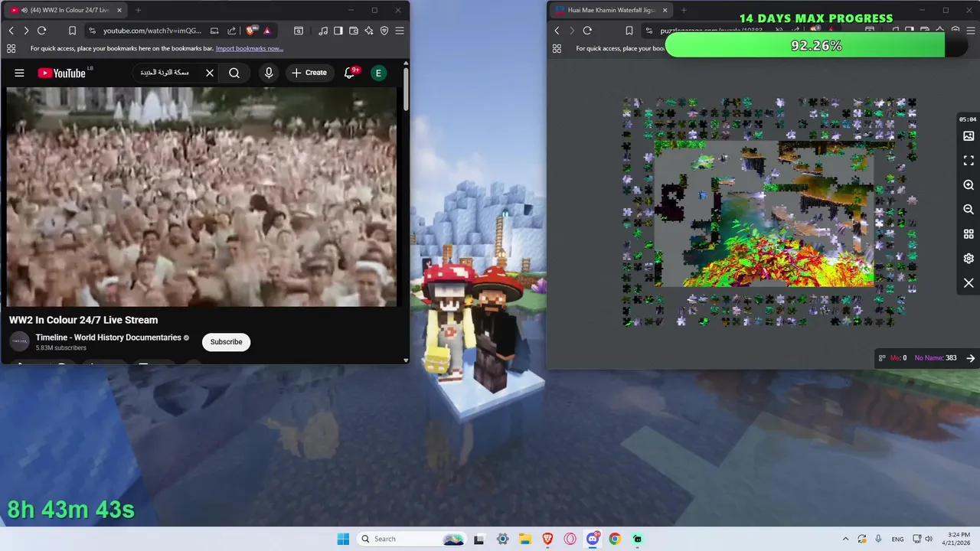Click the YouTube search magnifier button
980x551 pixels.
234,73
